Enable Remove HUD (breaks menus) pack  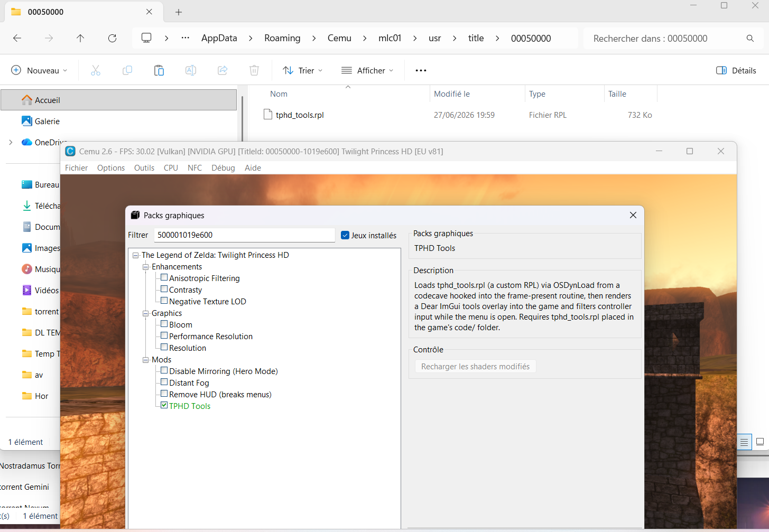[164, 394]
